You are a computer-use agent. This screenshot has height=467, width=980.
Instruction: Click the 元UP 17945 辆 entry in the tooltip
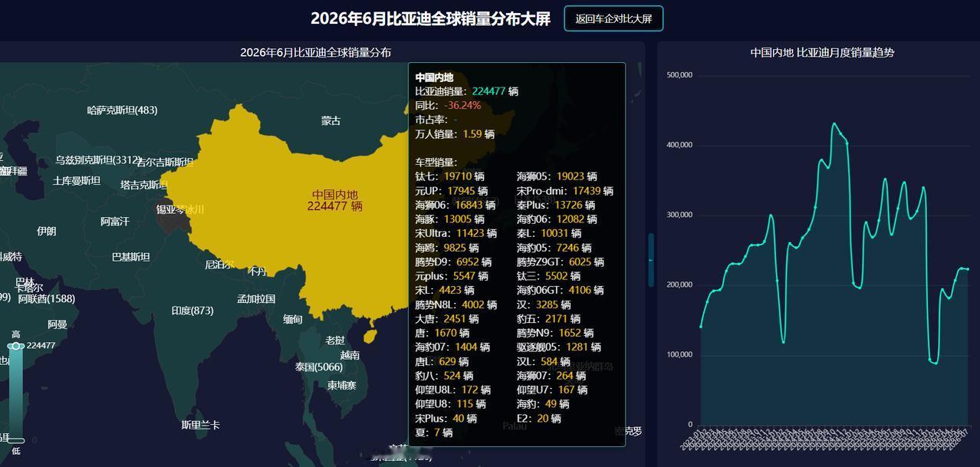click(x=452, y=190)
